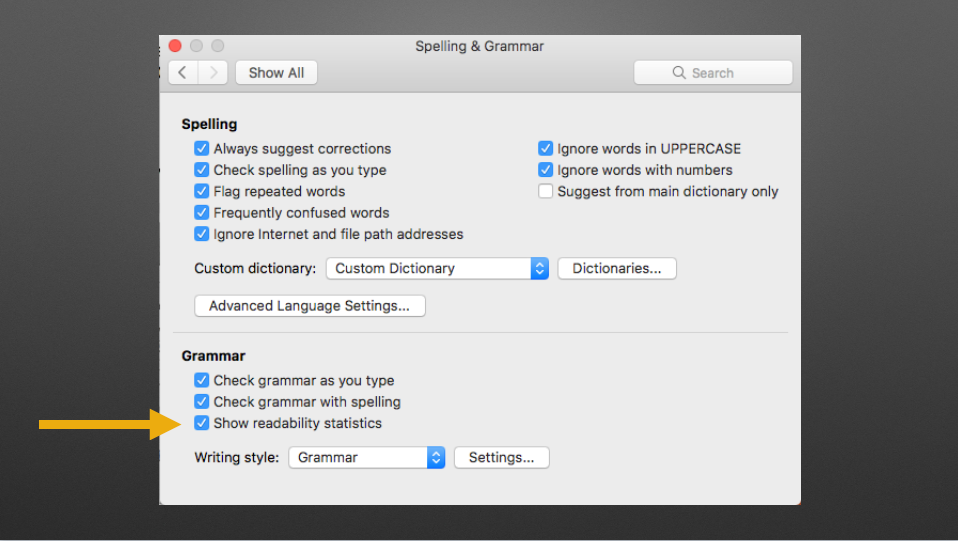Toggle Always suggest corrections checkbox
Screen dimensions: 958x541
(202, 149)
